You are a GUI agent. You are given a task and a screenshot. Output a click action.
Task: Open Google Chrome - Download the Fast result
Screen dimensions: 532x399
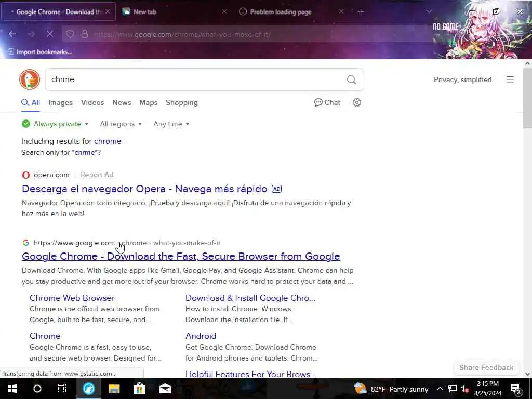[x=181, y=256]
